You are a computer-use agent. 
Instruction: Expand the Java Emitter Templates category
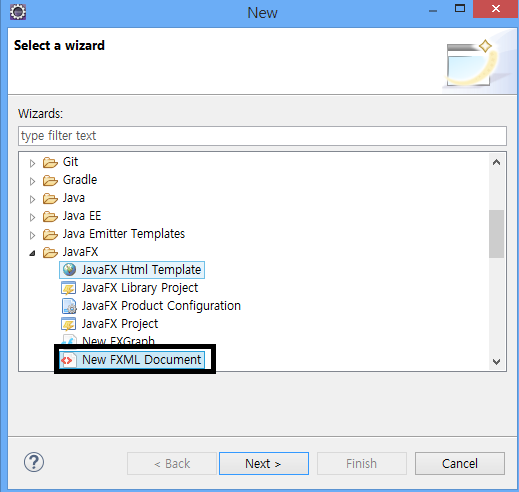(x=32, y=235)
